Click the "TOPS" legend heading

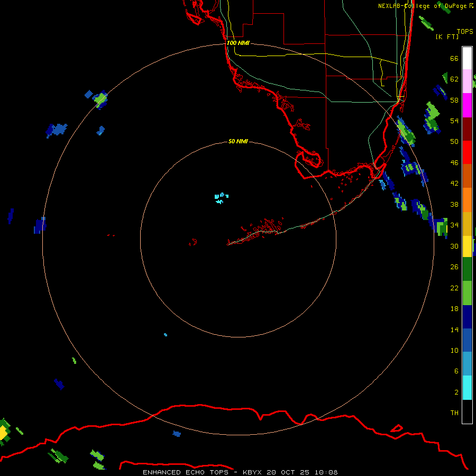(x=465, y=31)
